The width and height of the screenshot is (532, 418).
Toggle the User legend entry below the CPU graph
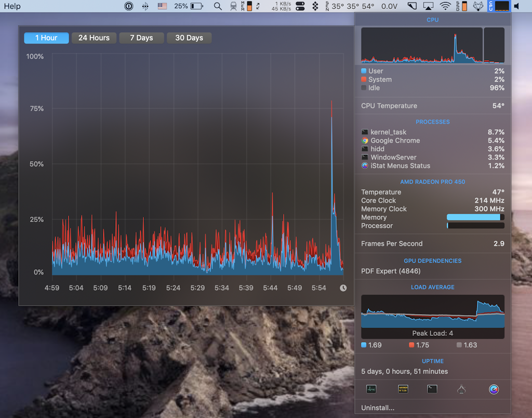pos(374,71)
